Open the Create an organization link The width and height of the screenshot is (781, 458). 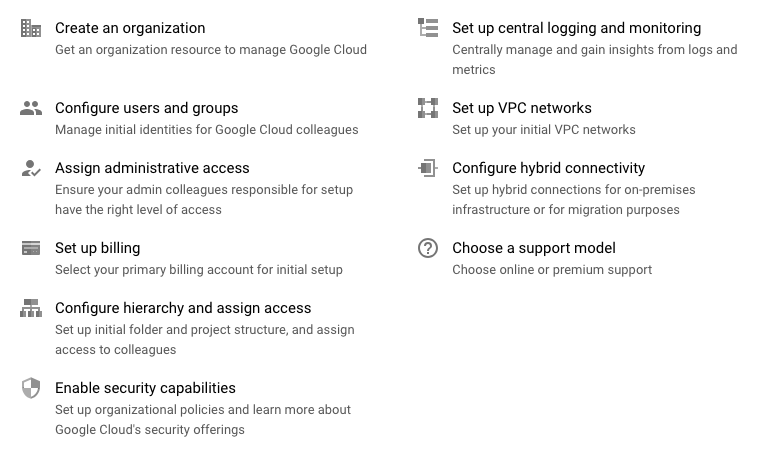pos(130,28)
